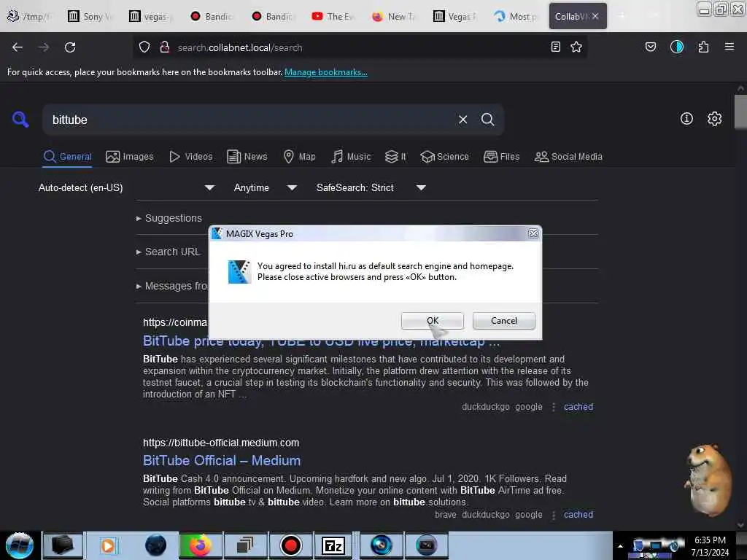The width and height of the screenshot is (747, 560).
Task: Switch to the New Tab browser tab
Action: [x=395, y=16]
